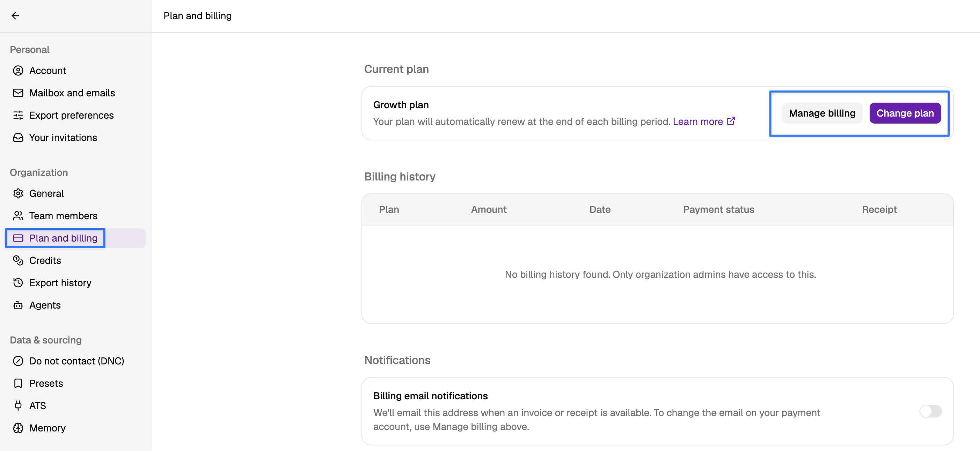This screenshot has width=980, height=451.
Task: Open Do not contact (DNC) settings
Action: 75,361
